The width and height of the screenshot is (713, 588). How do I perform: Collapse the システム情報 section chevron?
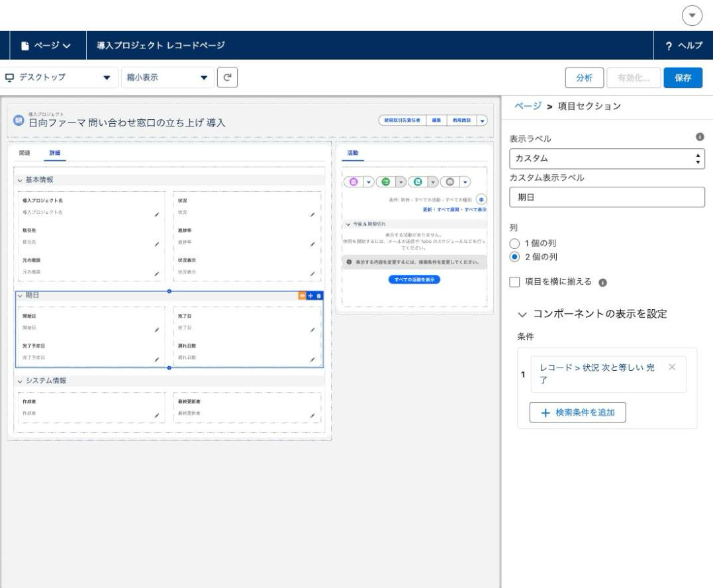click(x=20, y=381)
